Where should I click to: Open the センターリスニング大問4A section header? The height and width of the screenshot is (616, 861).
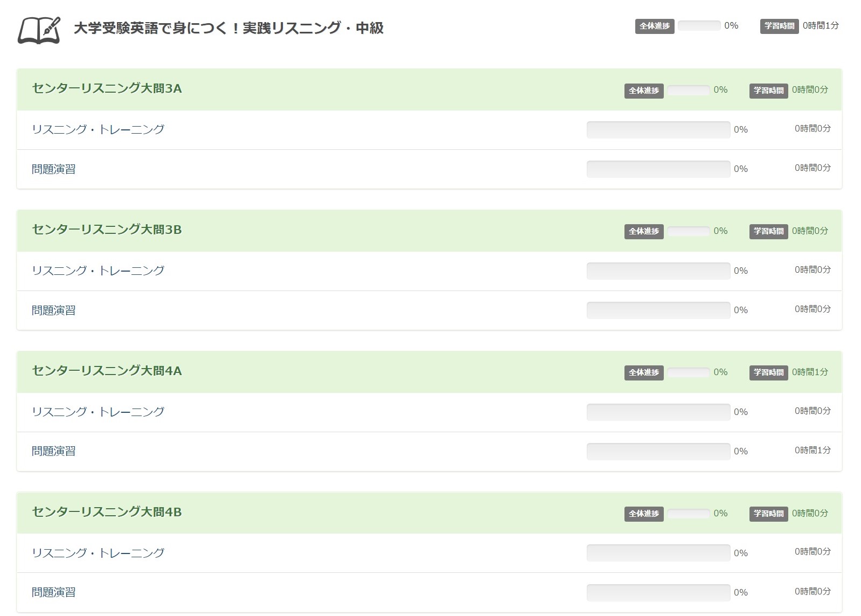[429, 372]
